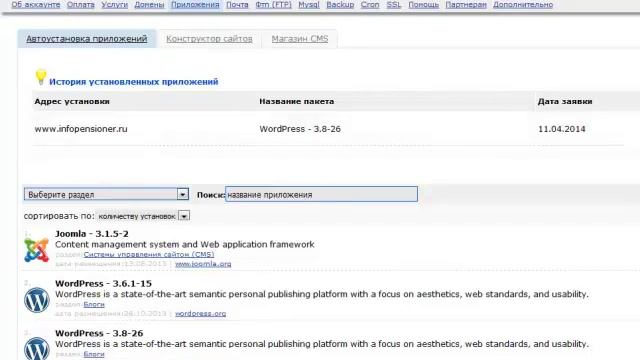Viewport: 640px width, 360px height.
Task: Open the Об аккаунте menu item
Action: (x=36, y=5)
